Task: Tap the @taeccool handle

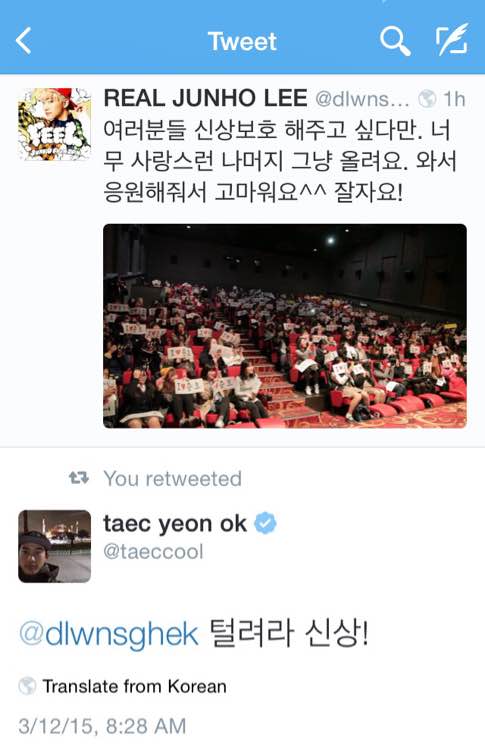Action: click(x=154, y=551)
